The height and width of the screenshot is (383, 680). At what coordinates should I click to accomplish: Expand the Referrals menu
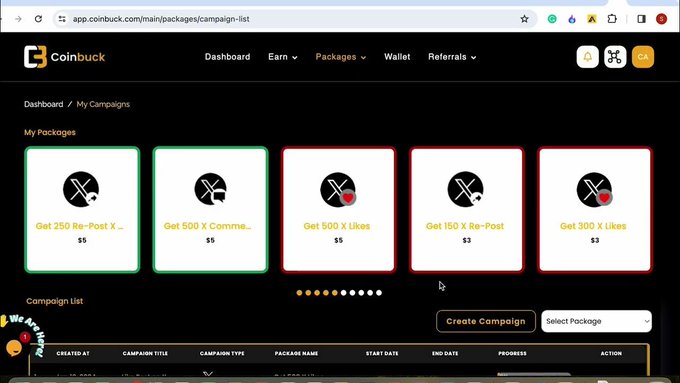(x=452, y=57)
